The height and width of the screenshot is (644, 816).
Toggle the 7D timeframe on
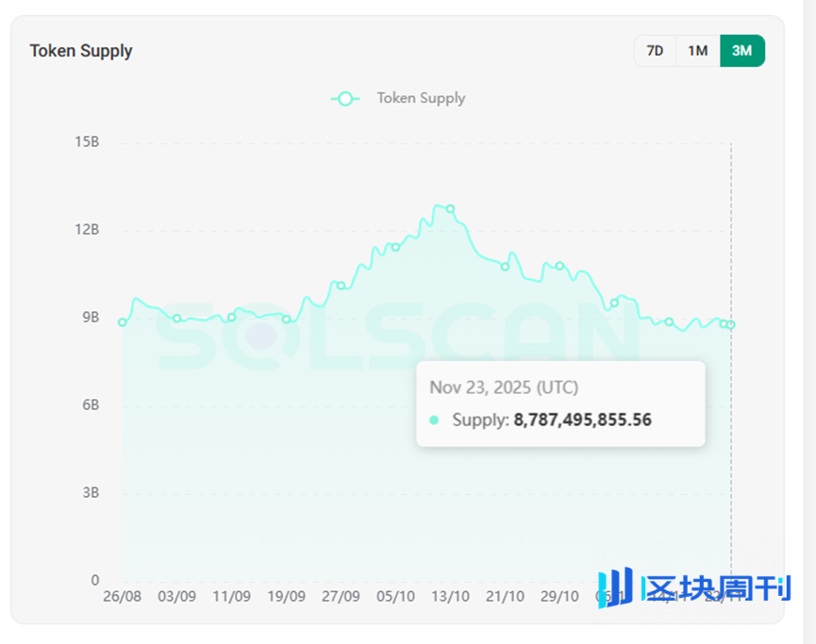tap(655, 51)
